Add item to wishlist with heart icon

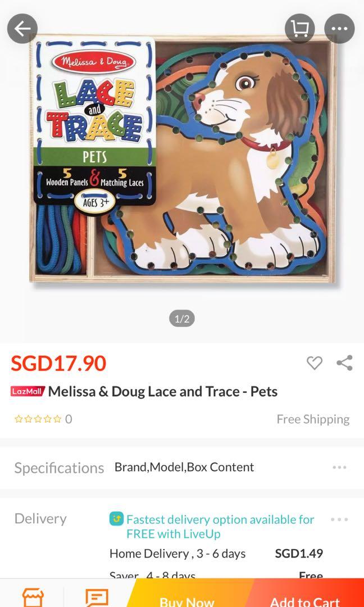(x=314, y=363)
